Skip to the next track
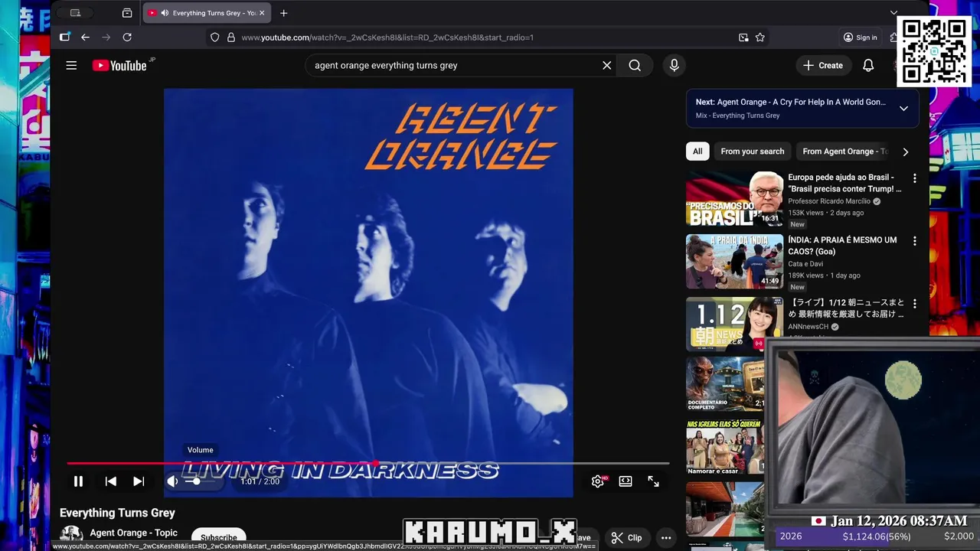 click(x=139, y=481)
